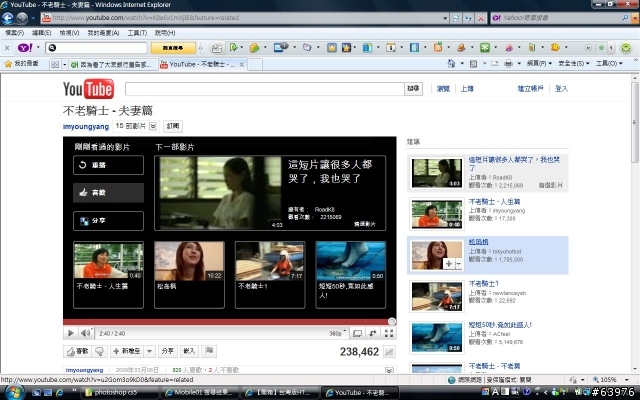Click the Upload link in the YouTube header
The width and height of the screenshot is (640, 400).
(467, 89)
